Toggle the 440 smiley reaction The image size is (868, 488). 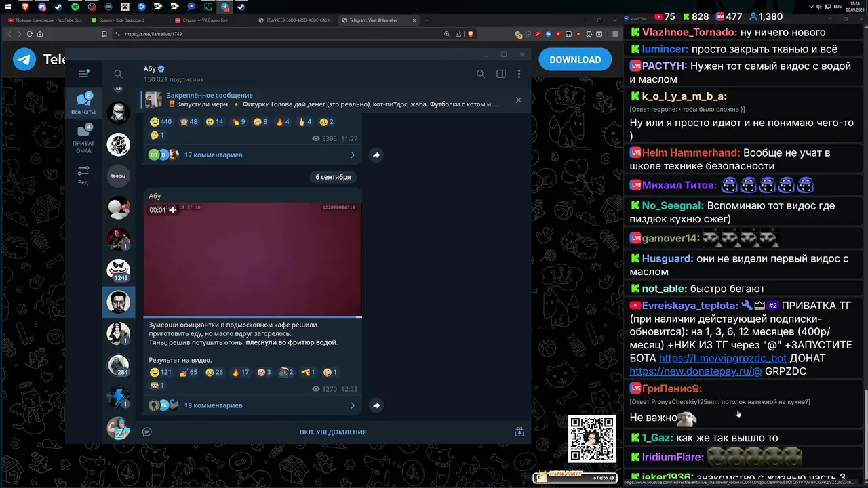(161, 122)
